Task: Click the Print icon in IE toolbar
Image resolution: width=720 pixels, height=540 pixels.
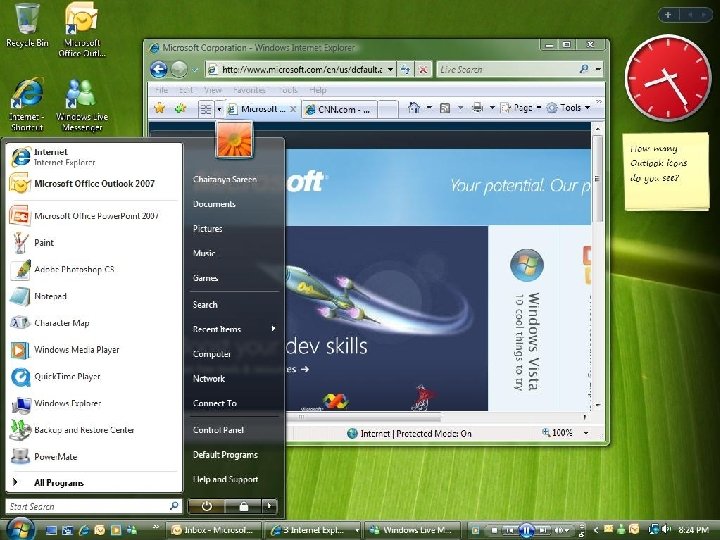Action: point(478,107)
